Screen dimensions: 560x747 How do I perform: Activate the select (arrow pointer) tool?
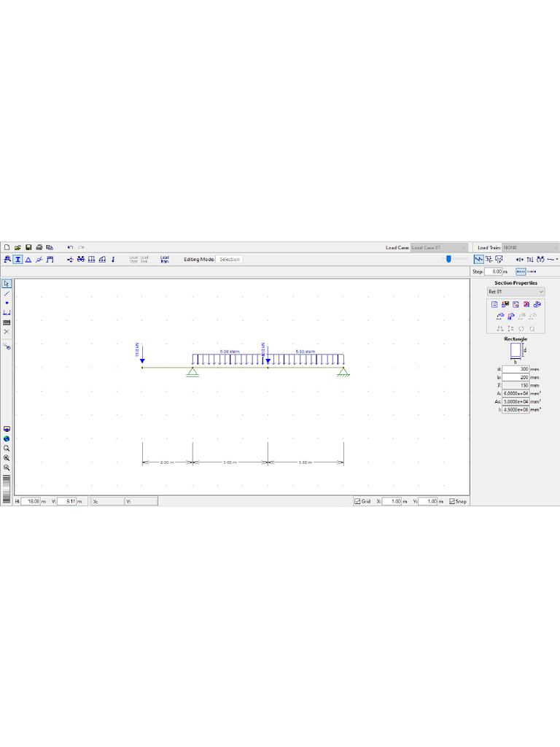tap(7, 284)
